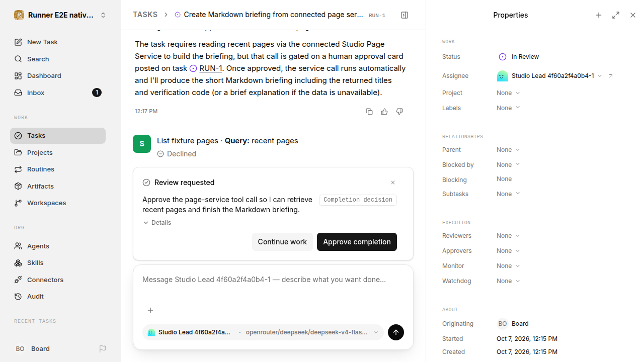644x362 pixels.
Task: Open the Watchdog None dropdown
Action: 508,281
